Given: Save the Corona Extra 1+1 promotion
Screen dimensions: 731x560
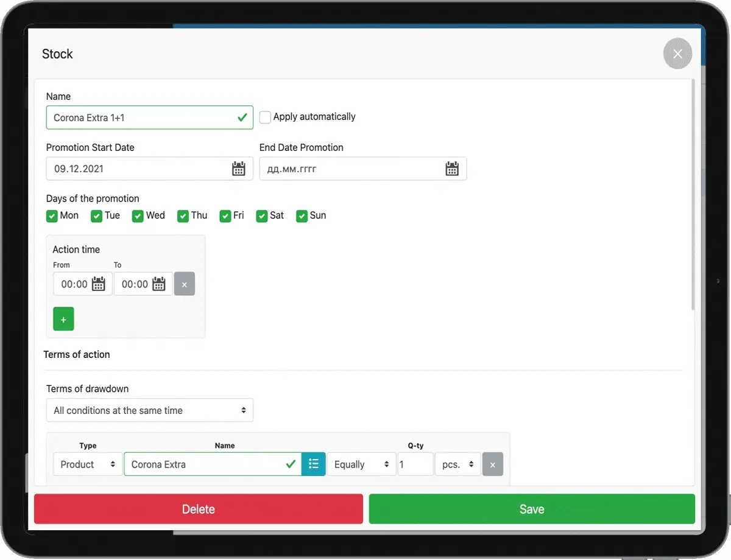Looking at the screenshot, I should [531, 509].
